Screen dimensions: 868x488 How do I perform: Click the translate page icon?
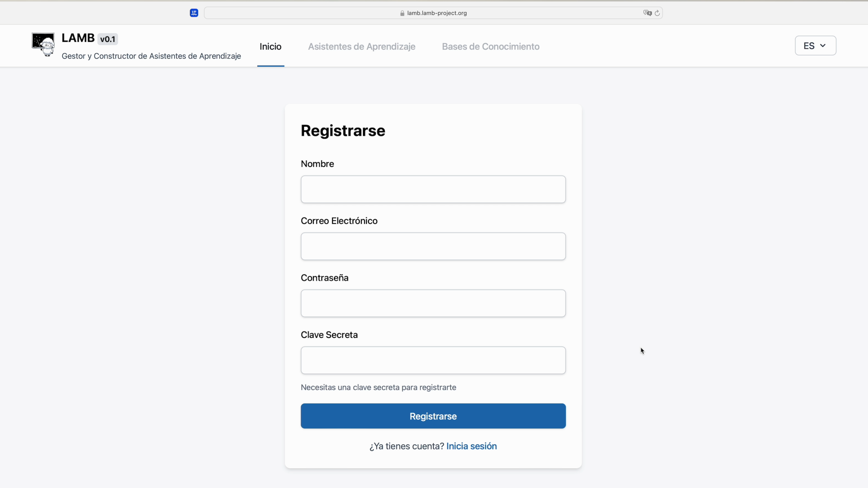click(x=647, y=13)
